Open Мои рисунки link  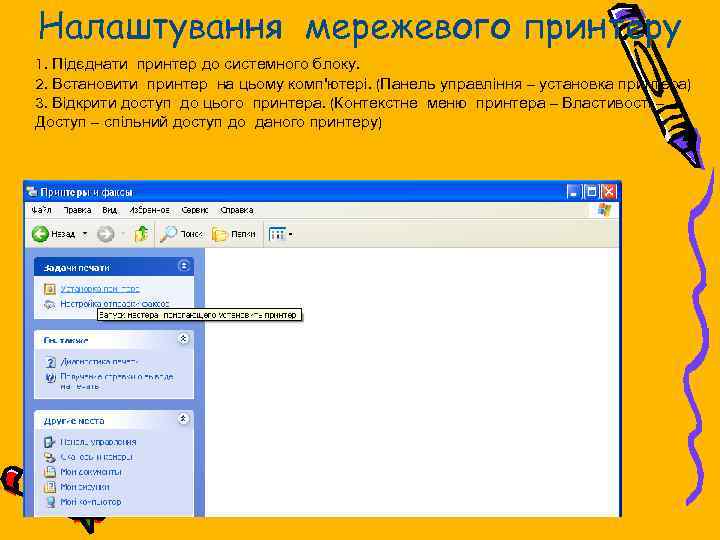point(84,487)
